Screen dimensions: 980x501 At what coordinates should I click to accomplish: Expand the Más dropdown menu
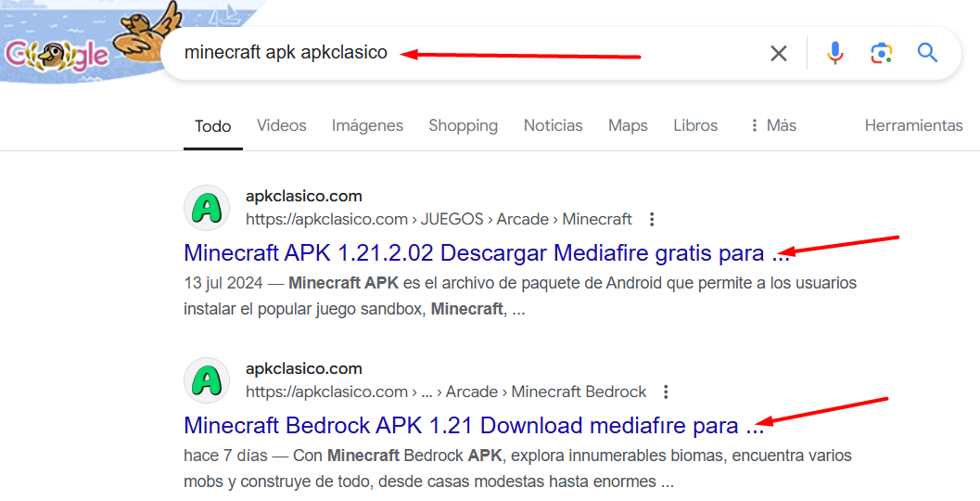click(773, 126)
